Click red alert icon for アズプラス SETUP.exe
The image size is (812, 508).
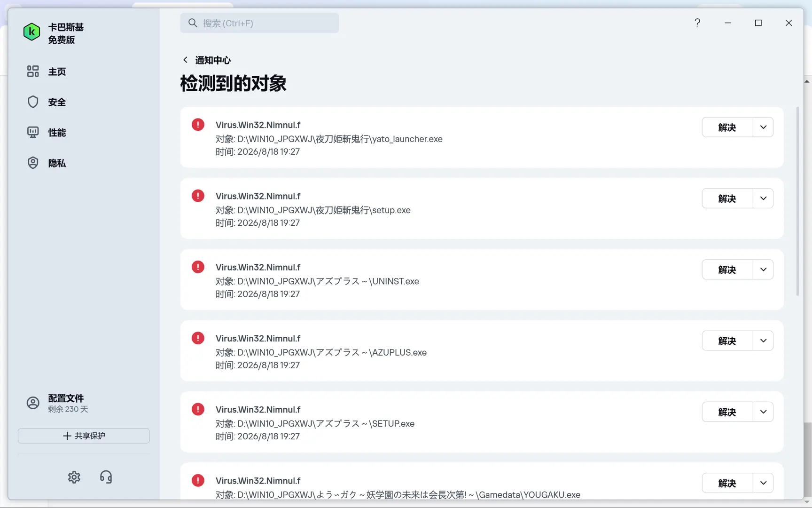[198, 409]
